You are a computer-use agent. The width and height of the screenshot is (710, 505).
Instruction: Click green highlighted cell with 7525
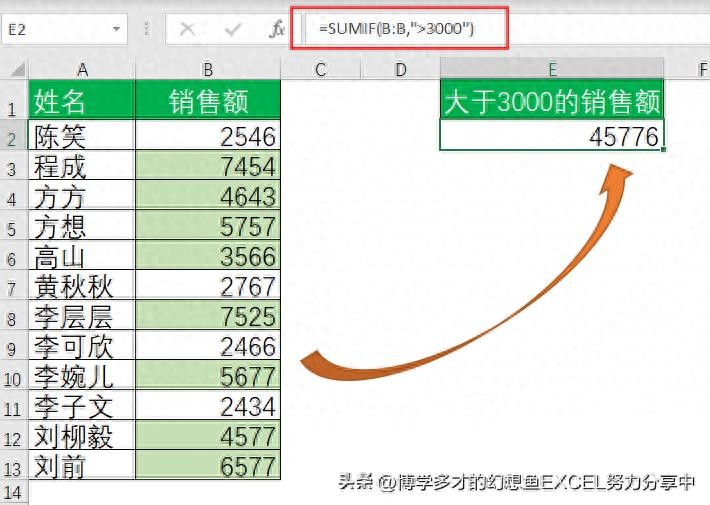208,317
